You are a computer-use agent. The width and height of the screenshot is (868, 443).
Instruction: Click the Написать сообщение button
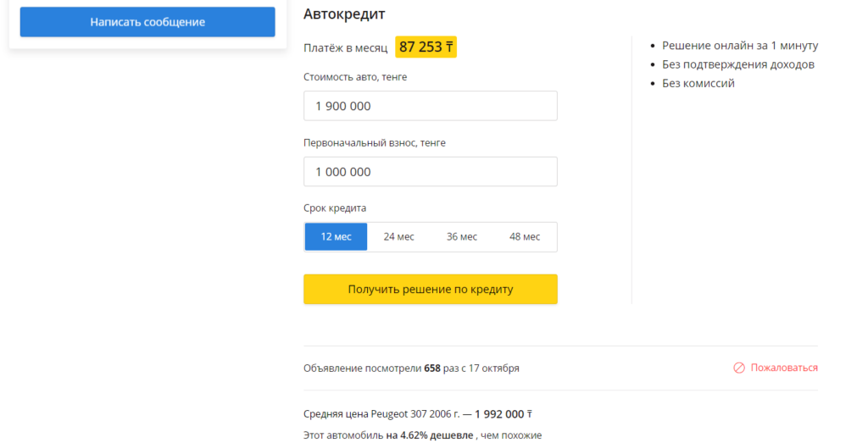[x=147, y=22]
